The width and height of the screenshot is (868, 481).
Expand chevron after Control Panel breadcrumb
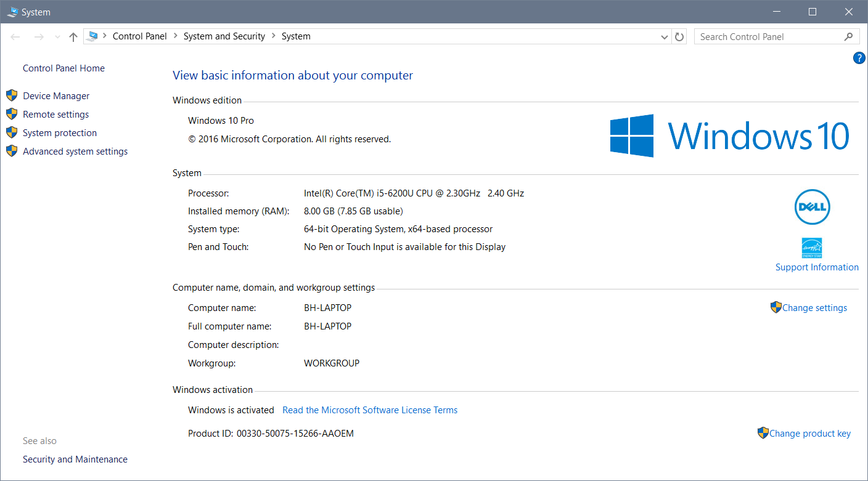click(x=175, y=36)
